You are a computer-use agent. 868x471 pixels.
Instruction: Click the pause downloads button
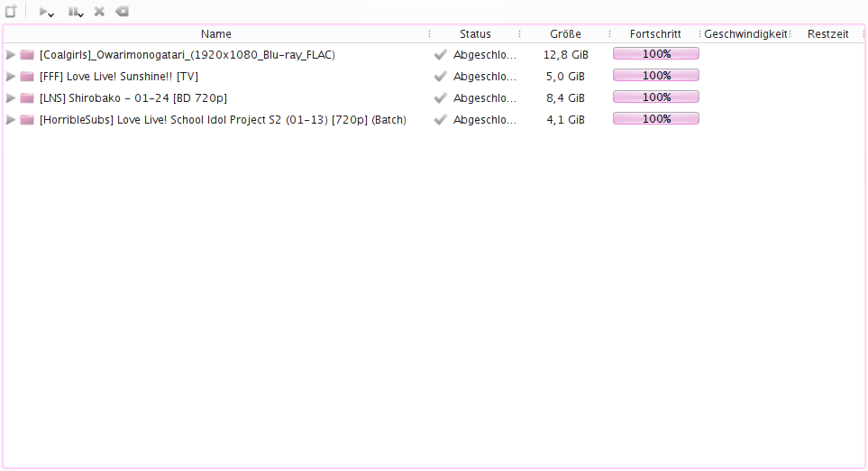(72, 12)
